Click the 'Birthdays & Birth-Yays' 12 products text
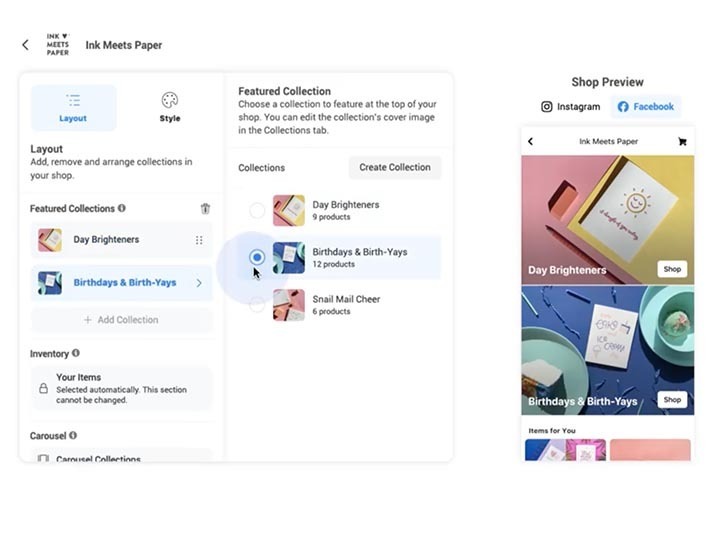 [x=333, y=264]
